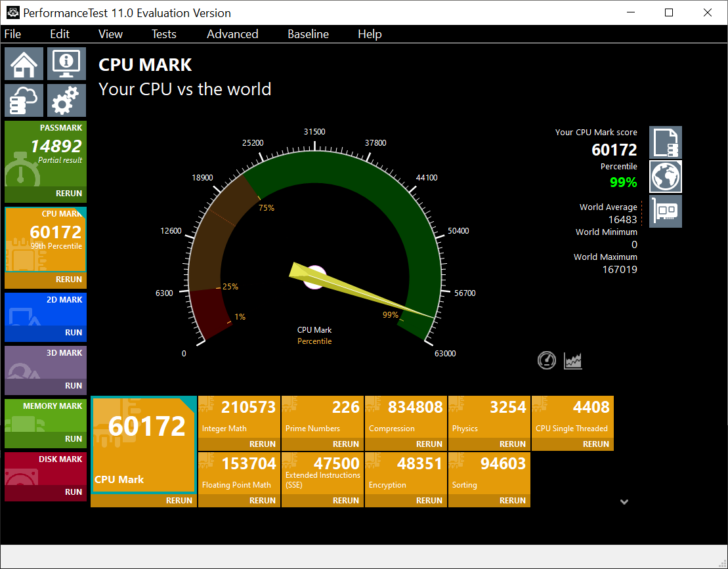Run the Disk Mark test
Image resolution: width=728 pixels, height=569 pixels.
coord(73,492)
